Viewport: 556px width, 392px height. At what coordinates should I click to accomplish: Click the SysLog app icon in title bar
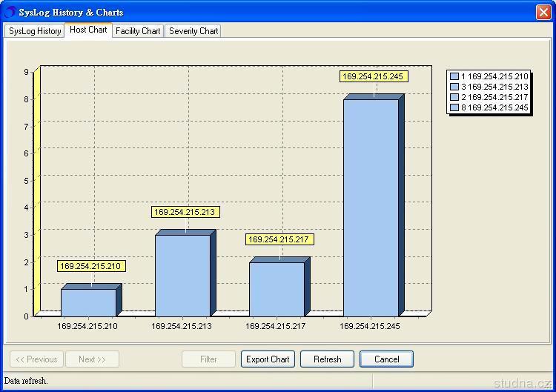(10, 12)
